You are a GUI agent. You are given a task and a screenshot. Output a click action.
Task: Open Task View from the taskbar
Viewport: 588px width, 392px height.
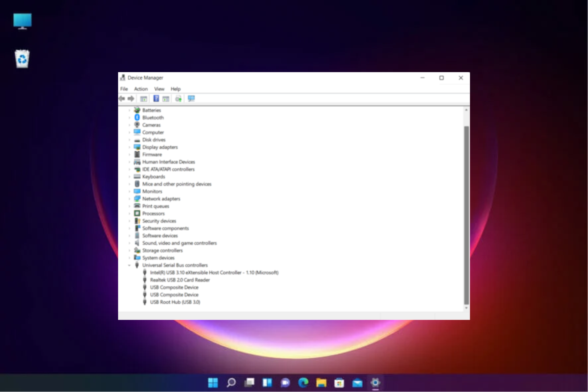point(249,383)
